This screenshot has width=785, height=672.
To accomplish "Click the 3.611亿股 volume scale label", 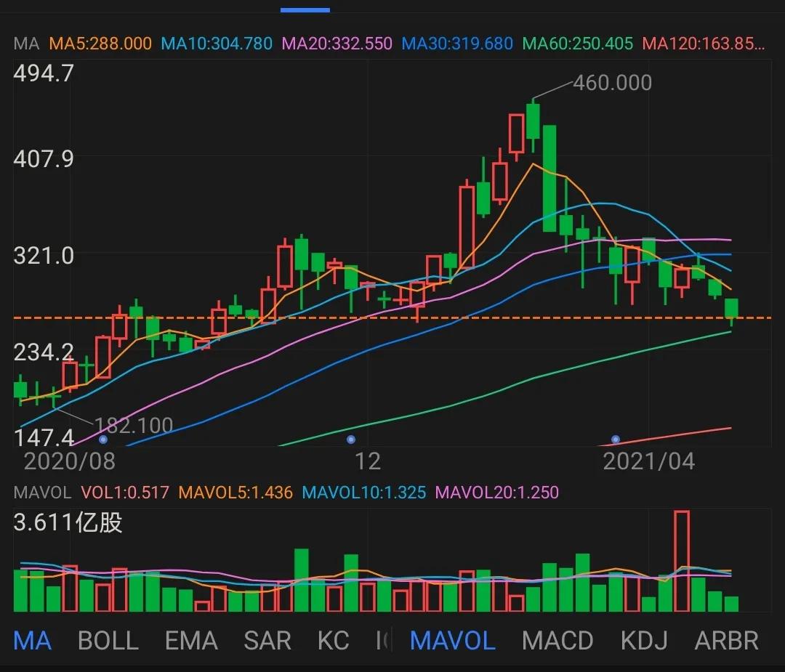I will click(x=68, y=522).
